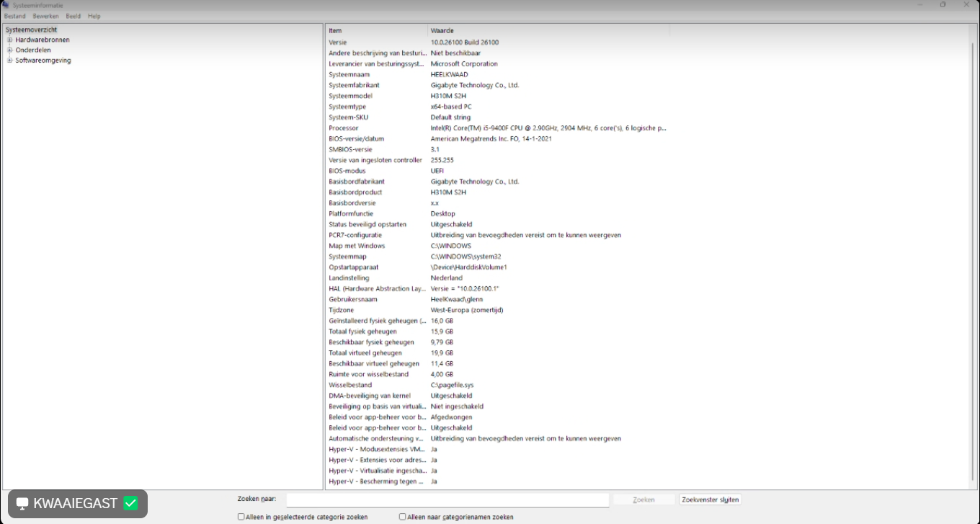Select the 'Desktop' platform value

443,213
